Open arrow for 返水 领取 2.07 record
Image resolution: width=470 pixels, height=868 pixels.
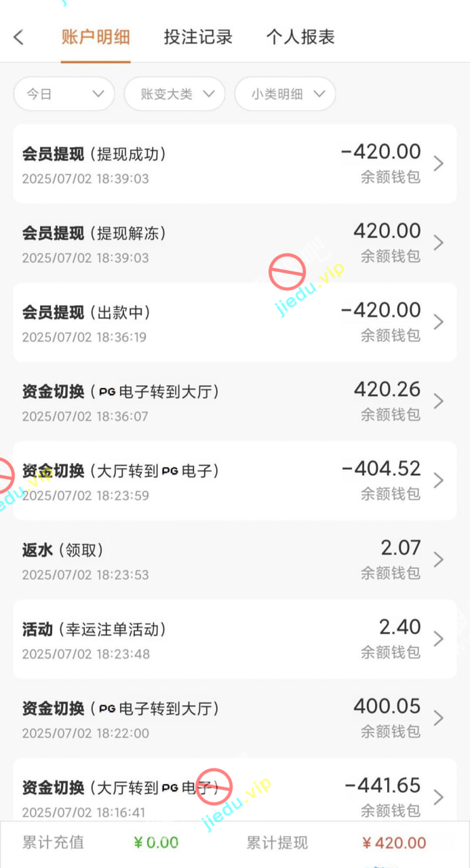[439, 559]
